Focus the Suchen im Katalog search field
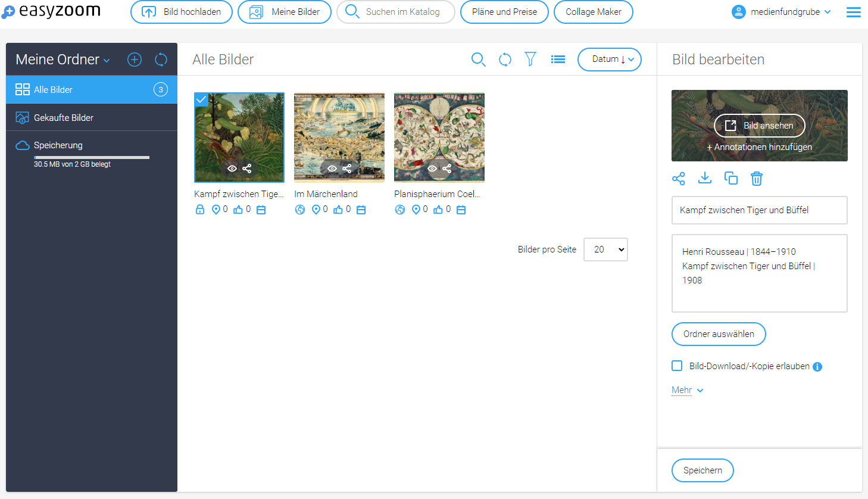This screenshot has height=499, width=868. 396,12
